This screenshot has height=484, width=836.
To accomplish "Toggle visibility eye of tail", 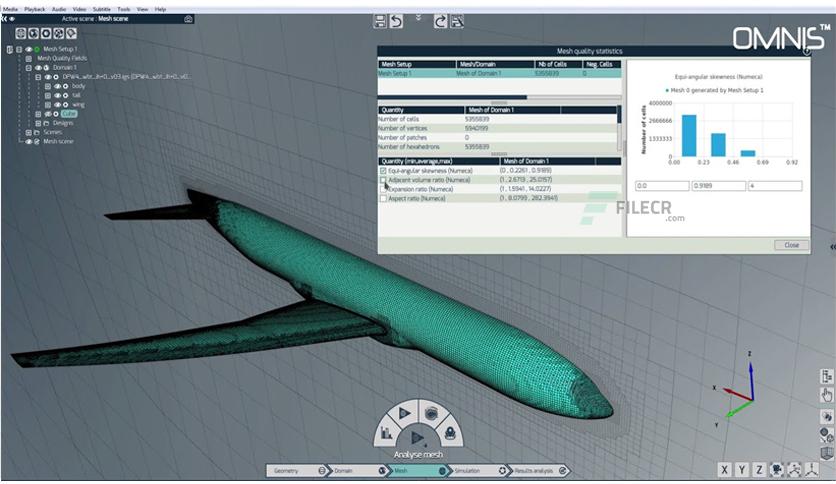I will 58,95.
